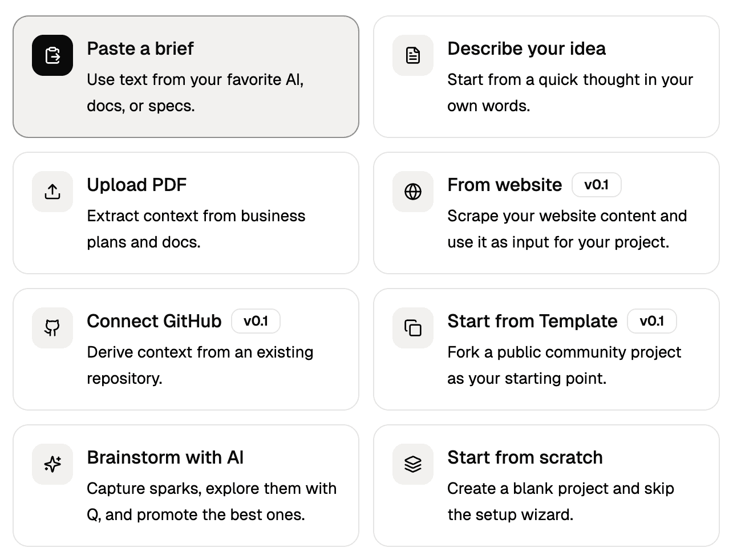Image resolution: width=737 pixels, height=560 pixels.
Task: Open the Upload PDF option
Action: point(136,185)
